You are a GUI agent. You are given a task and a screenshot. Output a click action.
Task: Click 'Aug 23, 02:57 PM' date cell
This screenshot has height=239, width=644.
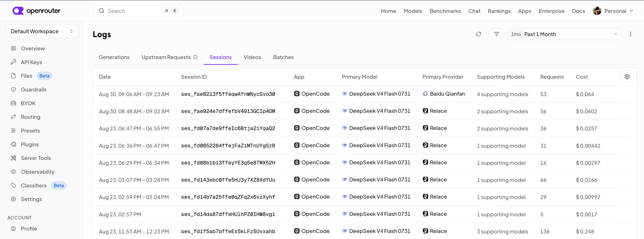(x=120, y=214)
